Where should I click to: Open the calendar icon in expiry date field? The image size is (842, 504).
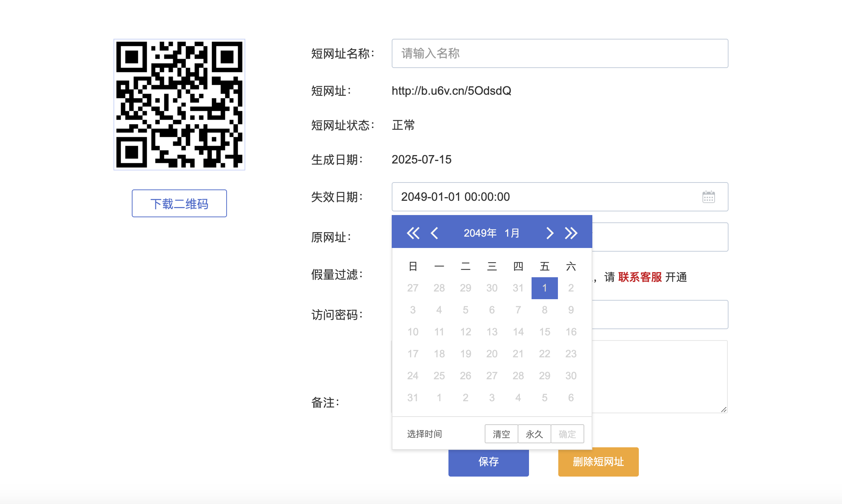click(708, 197)
